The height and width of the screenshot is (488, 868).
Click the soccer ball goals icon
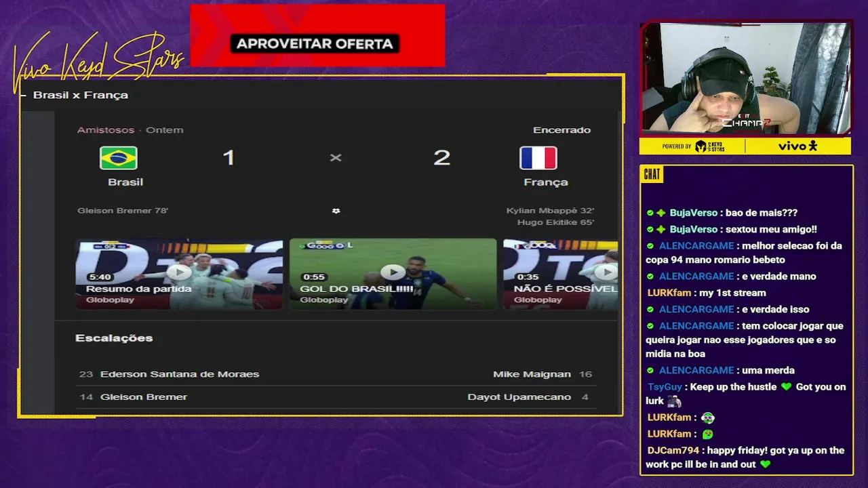click(336, 211)
